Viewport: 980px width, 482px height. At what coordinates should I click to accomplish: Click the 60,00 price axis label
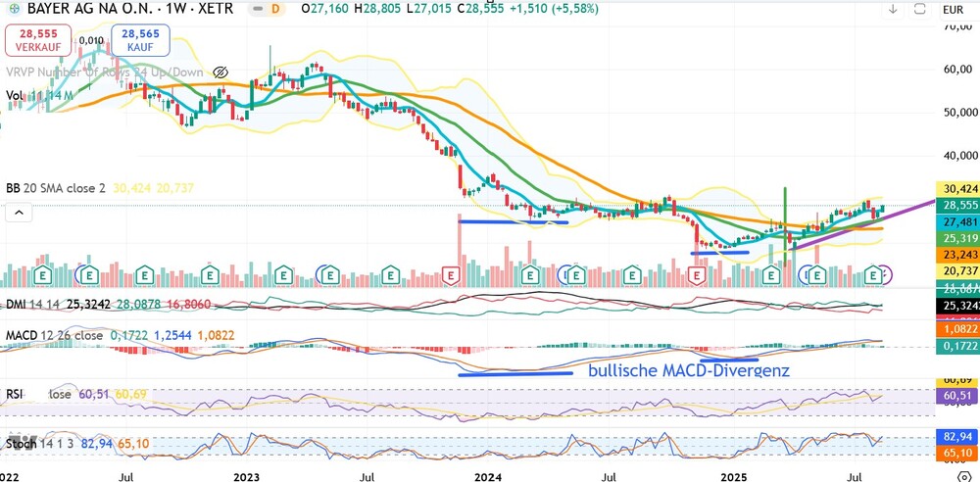[960, 69]
